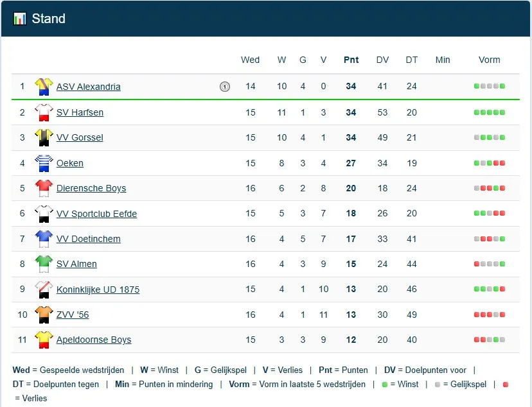The height and width of the screenshot is (407, 532).
Task: Click the Vorm column header
Action: [489, 60]
